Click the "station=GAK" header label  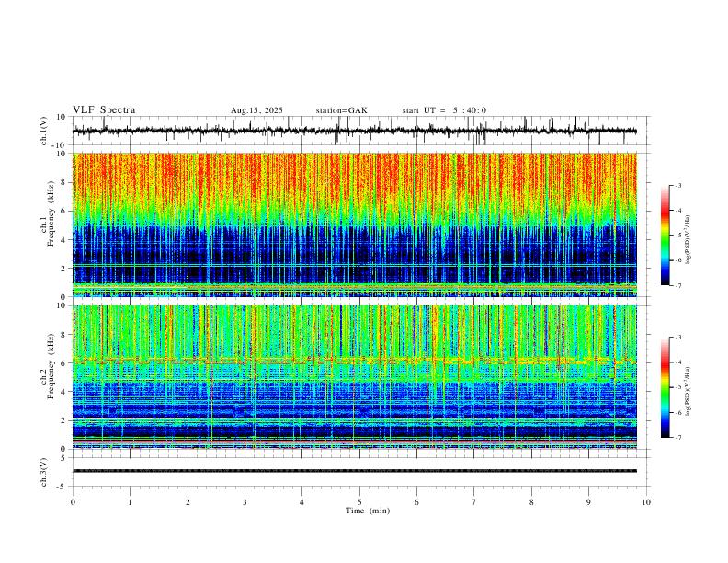click(x=342, y=110)
